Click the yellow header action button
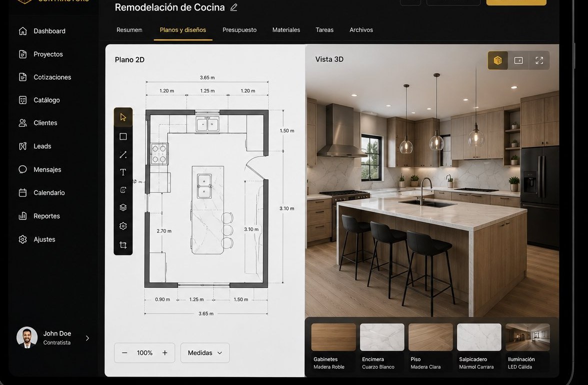Screen dimensions: 588x385 pos(516,2)
